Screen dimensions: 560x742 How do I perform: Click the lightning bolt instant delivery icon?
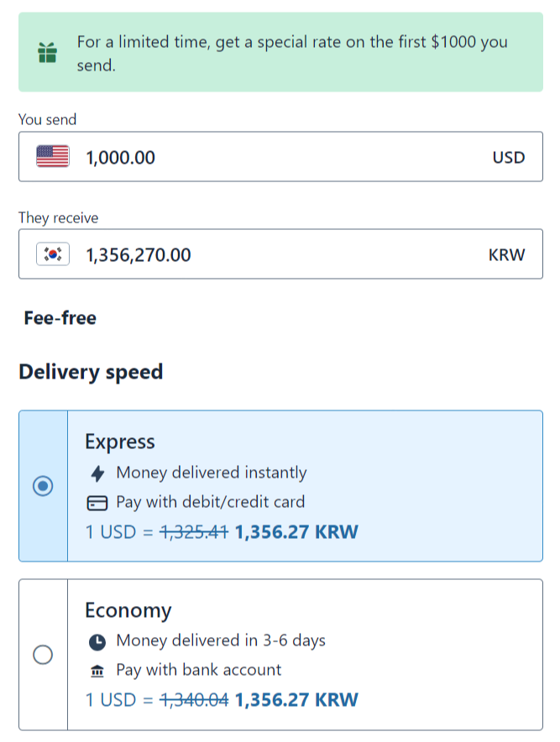97,473
